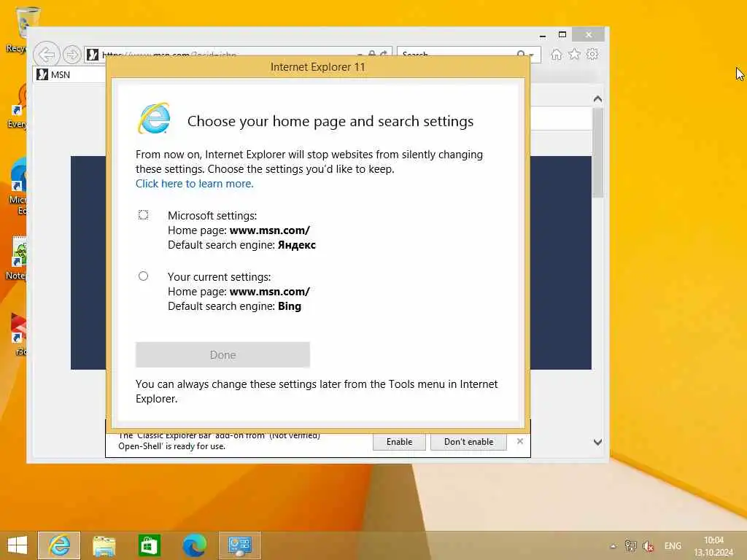Viewport: 747px width, 560px height.
Task: Show hidden tray icons arrow
Action: [613, 546]
